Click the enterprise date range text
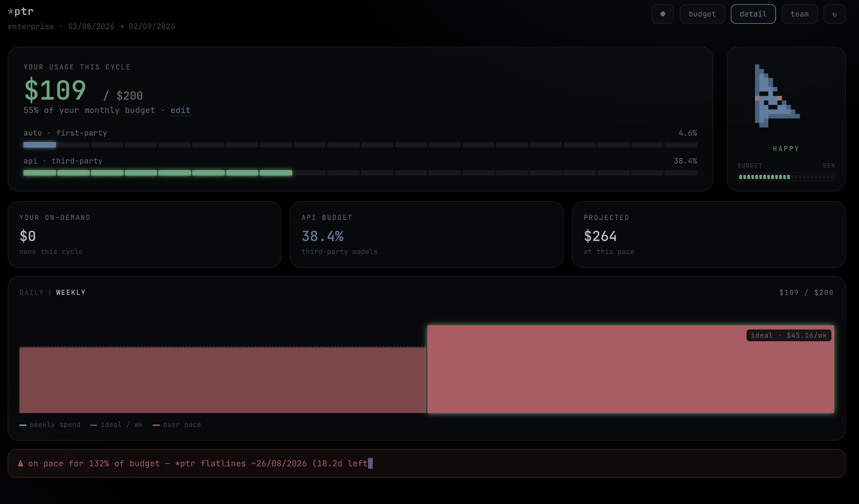This screenshot has width=859, height=504. 91,26
